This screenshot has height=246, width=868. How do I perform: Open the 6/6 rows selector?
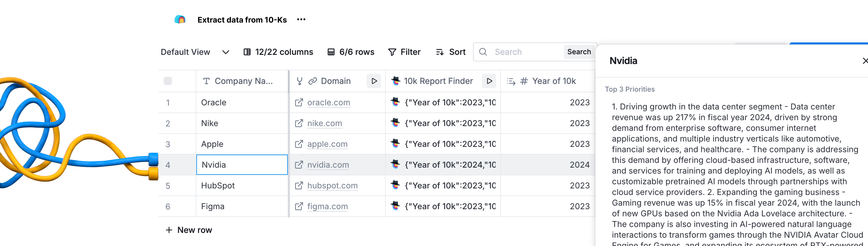pos(351,52)
